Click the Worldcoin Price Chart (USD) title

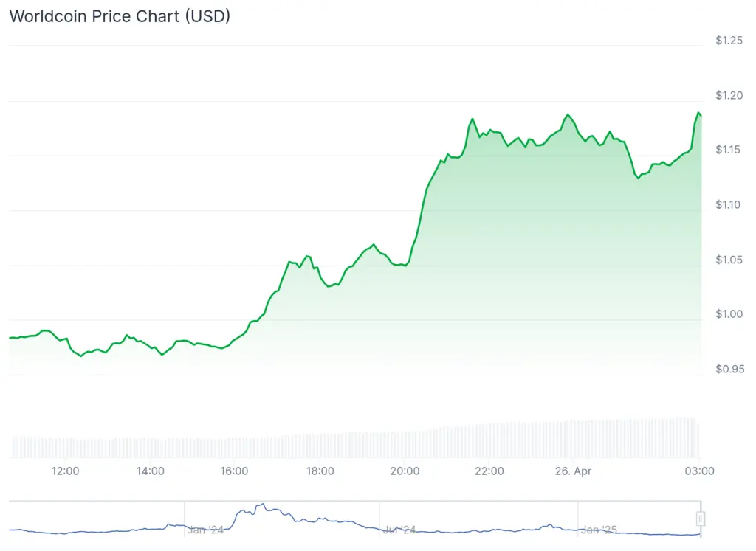[120, 16]
